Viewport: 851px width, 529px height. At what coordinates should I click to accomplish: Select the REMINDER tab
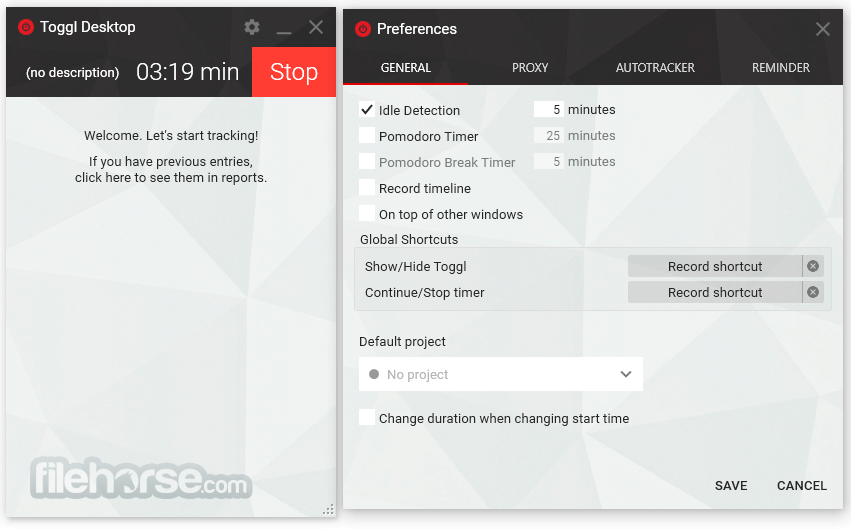click(780, 68)
